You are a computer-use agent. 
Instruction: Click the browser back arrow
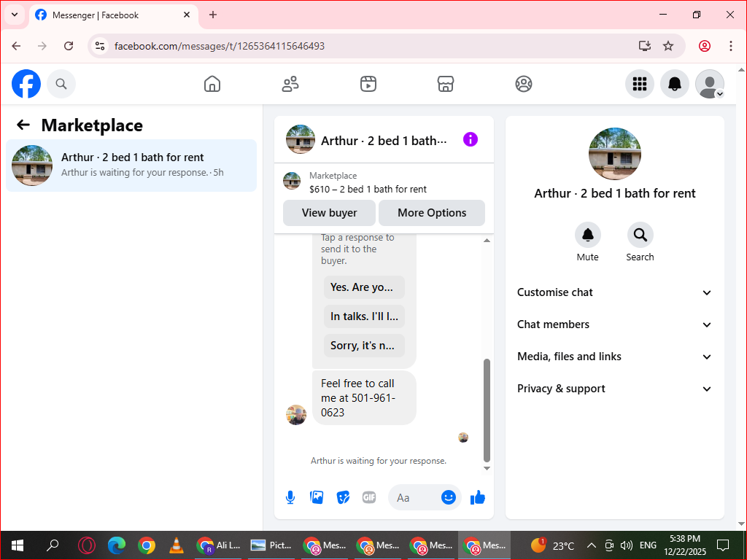pyautogui.click(x=16, y=46)
